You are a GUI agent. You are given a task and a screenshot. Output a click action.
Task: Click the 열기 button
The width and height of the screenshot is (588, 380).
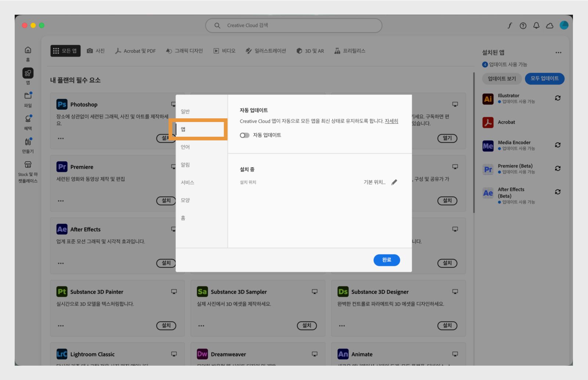[x=447, y=138]
